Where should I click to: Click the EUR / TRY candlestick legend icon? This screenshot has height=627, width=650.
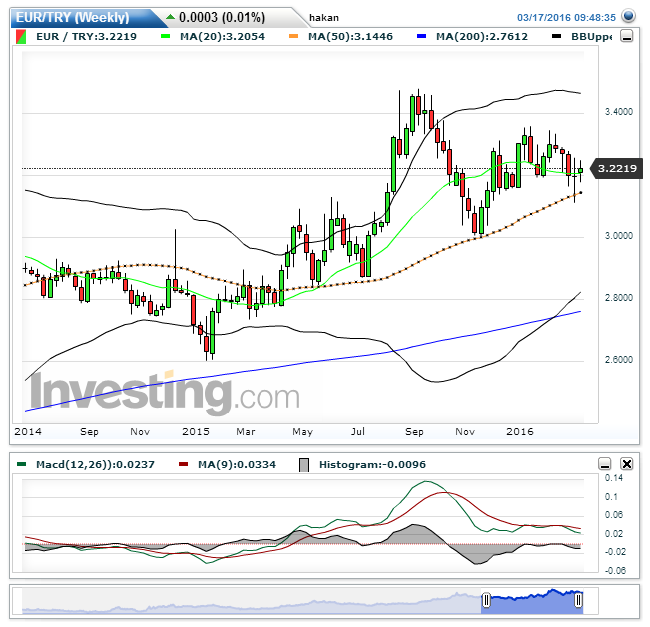click(21, 36)
